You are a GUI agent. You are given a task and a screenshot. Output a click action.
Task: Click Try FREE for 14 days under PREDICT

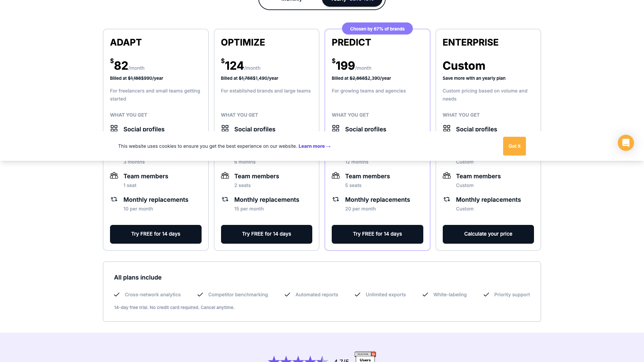377,234
